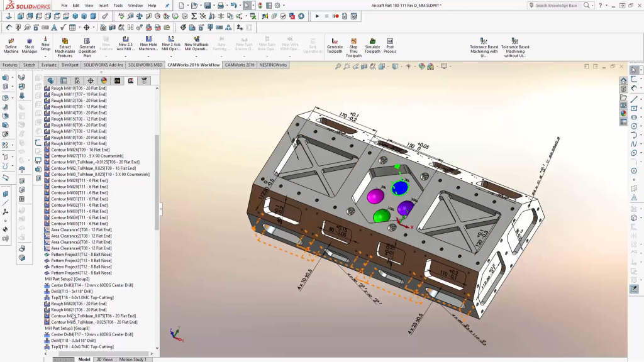Click the Options gear icon
The width and height of the screenshot is (644, 362).
(x=277, y=5)
